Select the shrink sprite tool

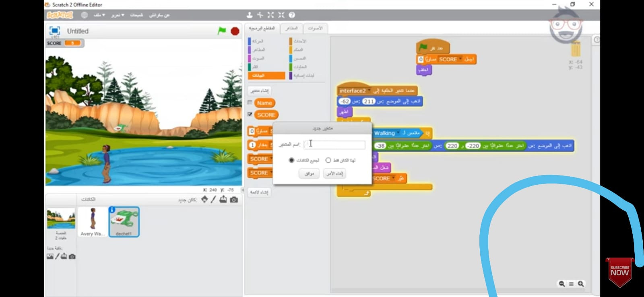coord(281,15)
